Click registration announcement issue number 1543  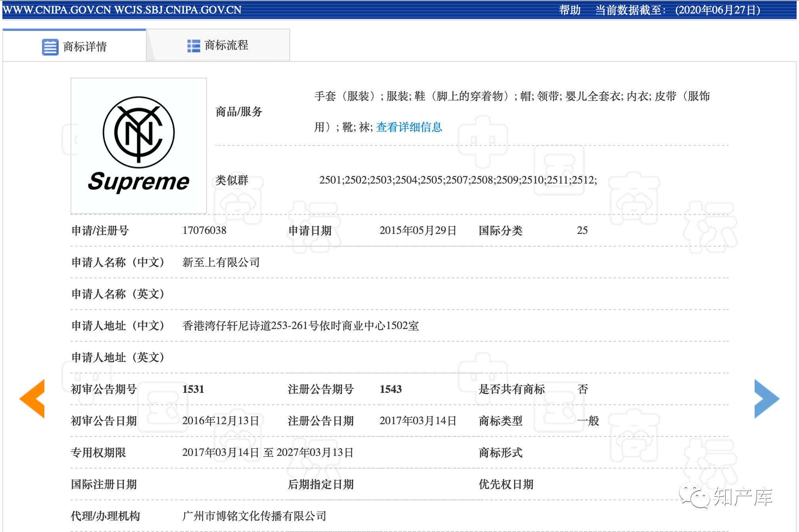pos(390,389)
